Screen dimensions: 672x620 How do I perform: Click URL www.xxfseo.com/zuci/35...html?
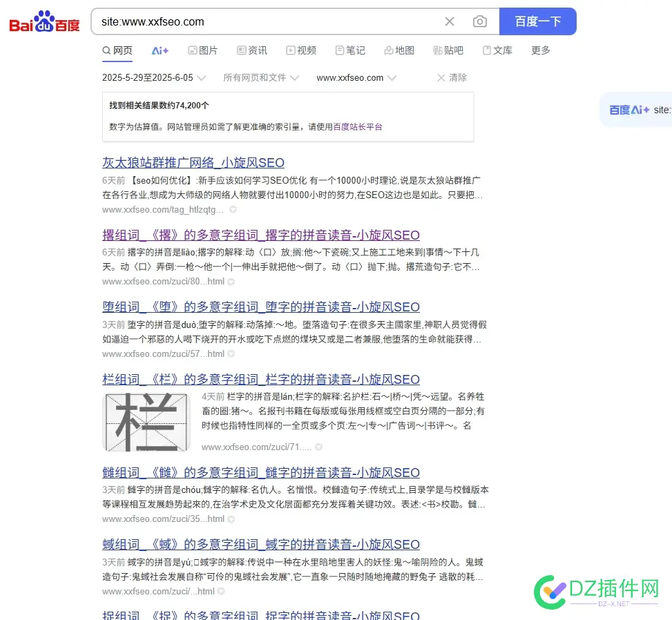(x=163, y=519)
